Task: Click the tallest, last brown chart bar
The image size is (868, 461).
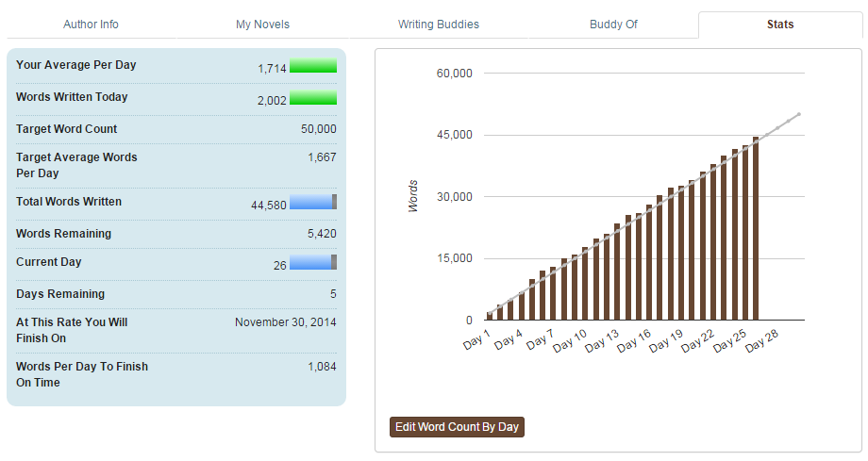Action: point(756,229)
